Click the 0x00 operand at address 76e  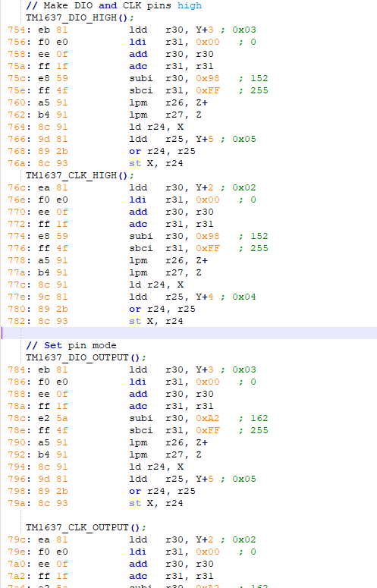(x=208, y=200)
